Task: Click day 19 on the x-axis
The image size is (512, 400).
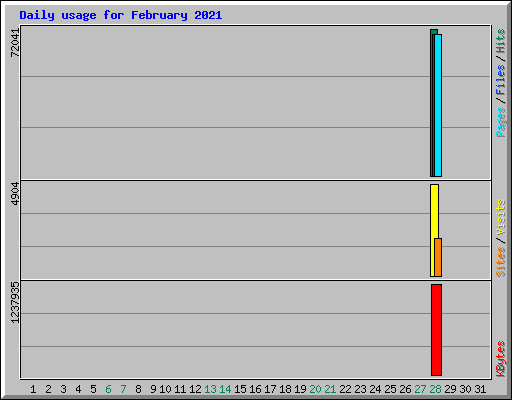Action: [x=300, y=389]
